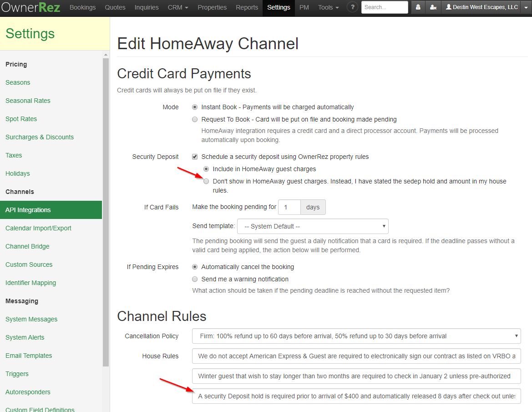532x412 pixels.
Task: Open Spot Rates in the sidebar
Action: tap(21, 119)
